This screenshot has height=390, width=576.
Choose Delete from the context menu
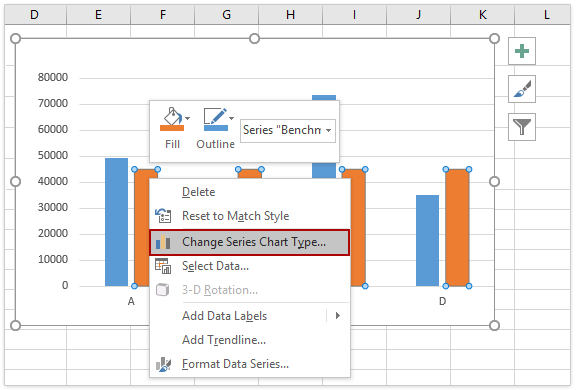(x=198, y=192)
